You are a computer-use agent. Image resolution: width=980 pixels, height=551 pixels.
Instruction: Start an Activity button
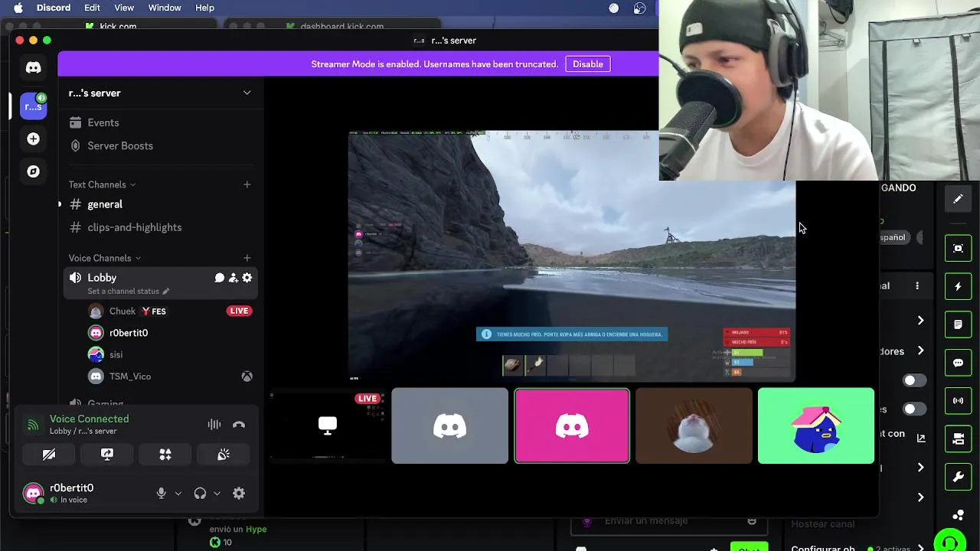165,455
